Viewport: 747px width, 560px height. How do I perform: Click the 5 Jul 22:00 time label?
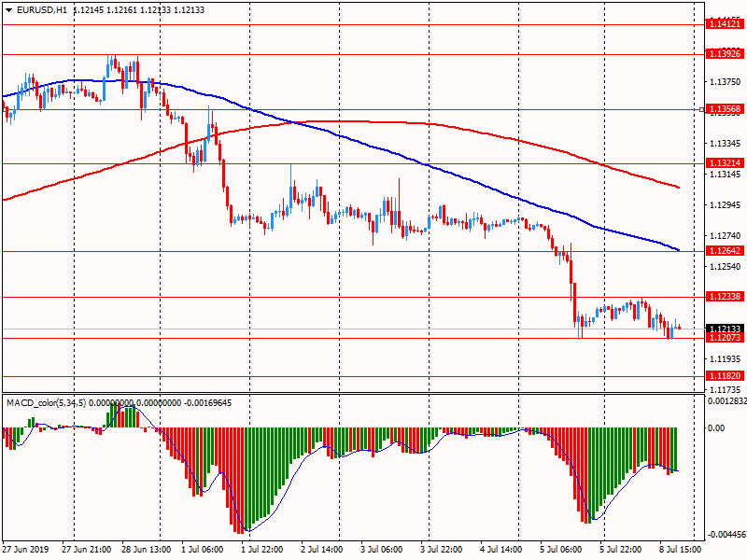point(621,549)
